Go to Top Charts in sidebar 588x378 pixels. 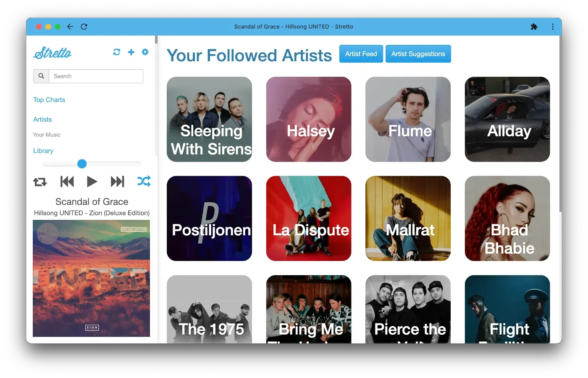pyautogui.click(x=49, y=100)
